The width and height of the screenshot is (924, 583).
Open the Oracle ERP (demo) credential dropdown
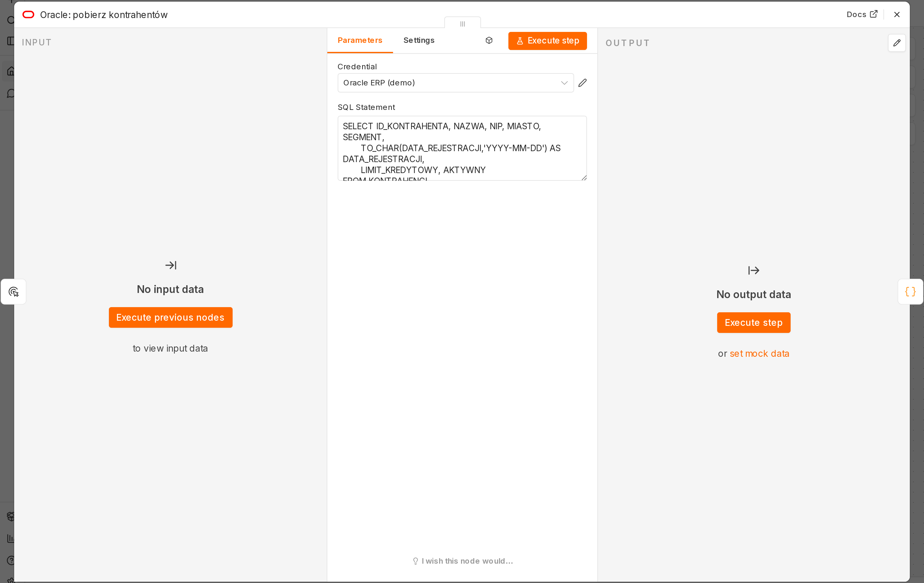pyautogui.click(x=455, y=83)
